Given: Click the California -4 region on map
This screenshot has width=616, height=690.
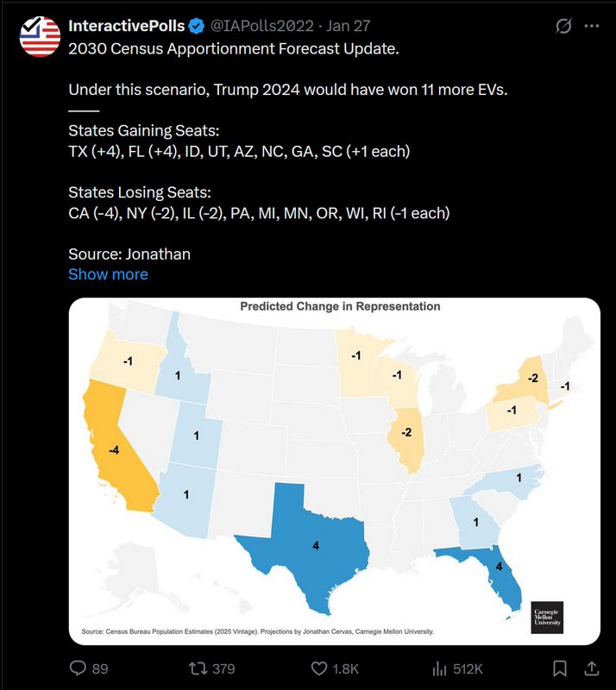Looking at the screenshot, I should [116, 448].
